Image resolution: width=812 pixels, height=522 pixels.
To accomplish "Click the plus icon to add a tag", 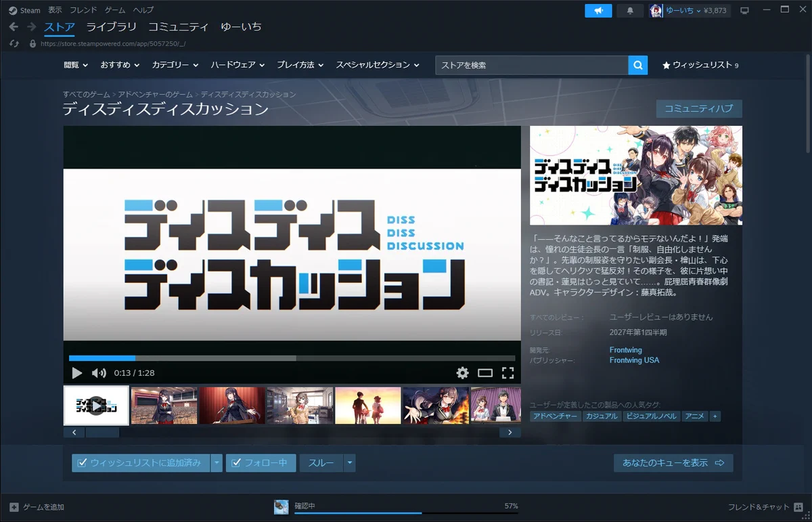I will [715, 416].
